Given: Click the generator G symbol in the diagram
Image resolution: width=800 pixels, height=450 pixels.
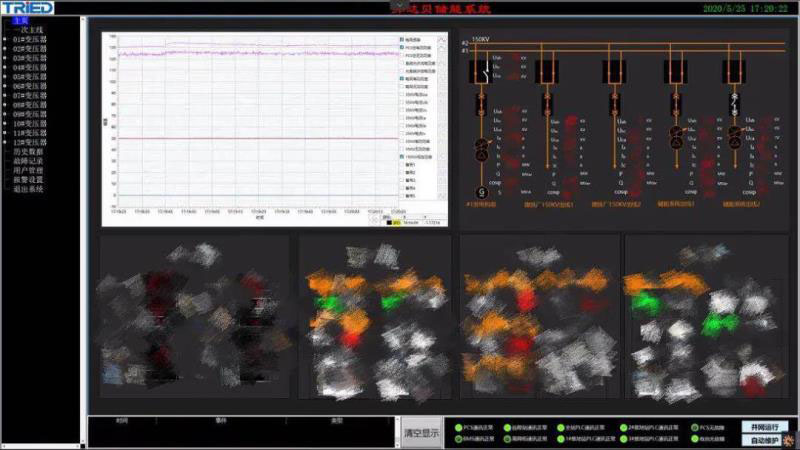Looking at the screenshot, I should (x=481, y=192).
